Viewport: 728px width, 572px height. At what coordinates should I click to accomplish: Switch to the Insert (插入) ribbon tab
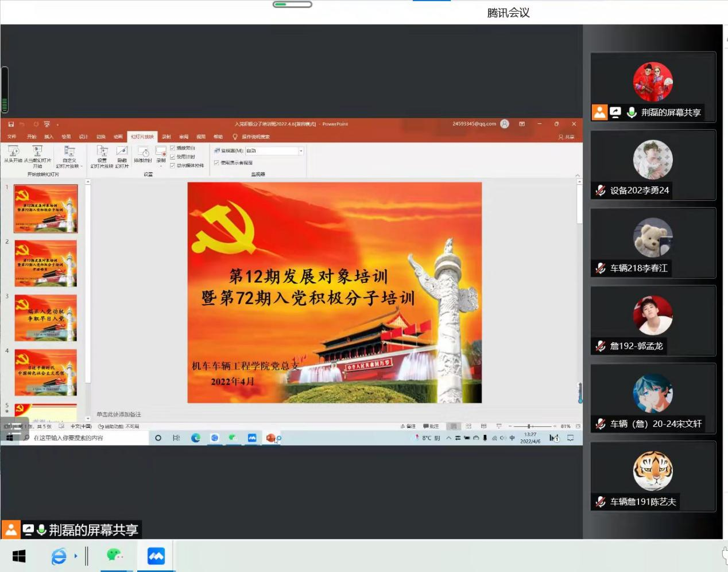49,137
